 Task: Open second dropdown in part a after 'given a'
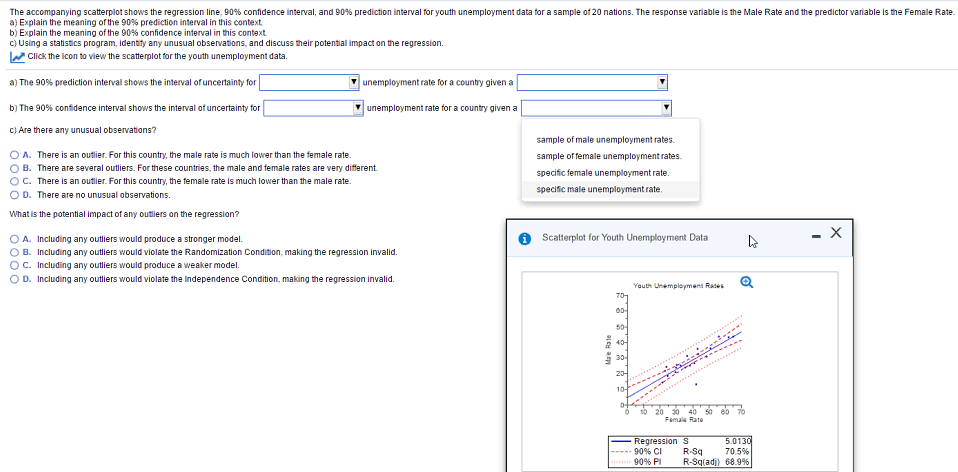[593, 82]
